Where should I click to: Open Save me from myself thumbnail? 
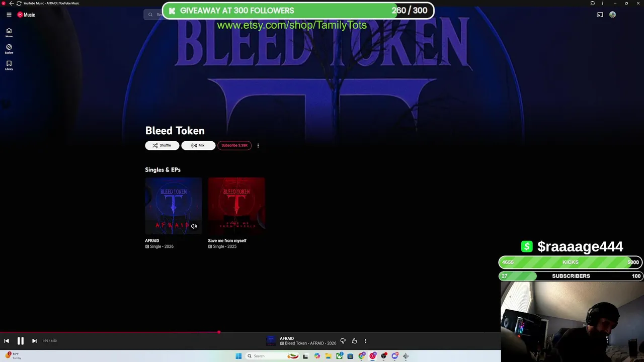[236, 206]
